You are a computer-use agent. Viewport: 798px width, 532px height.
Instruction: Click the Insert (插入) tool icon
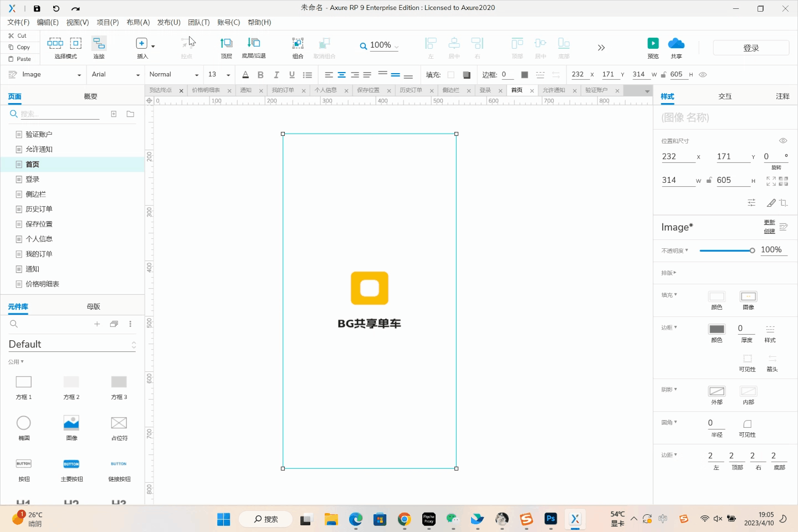tap(142, 44)
